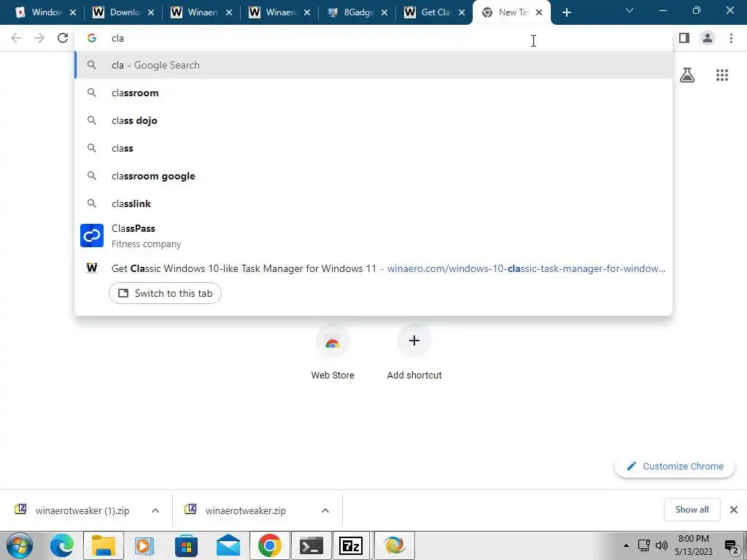The height and width of the screenshot is (560, 747).
Task: Open the Chrome side panel
Action: click(x=684, y=38)
